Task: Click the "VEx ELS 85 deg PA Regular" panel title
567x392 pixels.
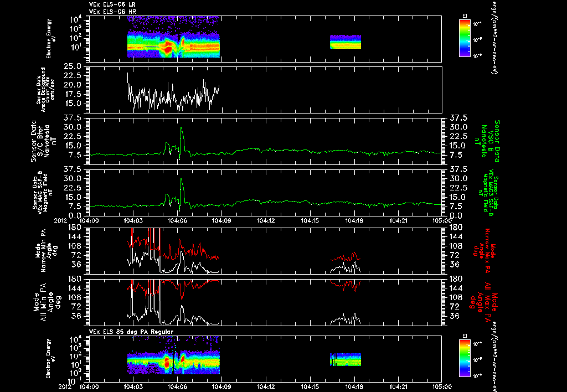Action: click(x=131, y=332)
